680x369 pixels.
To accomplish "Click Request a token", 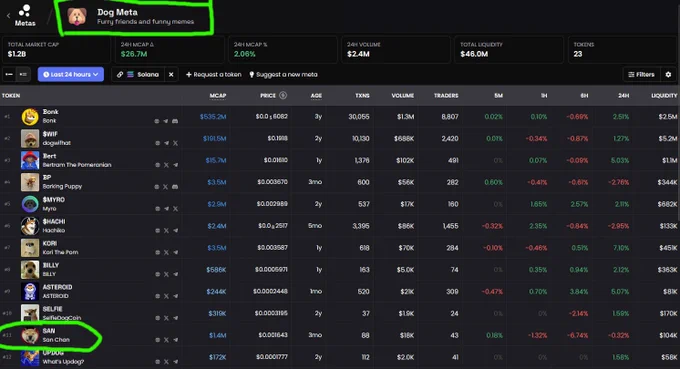I will [x=214, y=75].
